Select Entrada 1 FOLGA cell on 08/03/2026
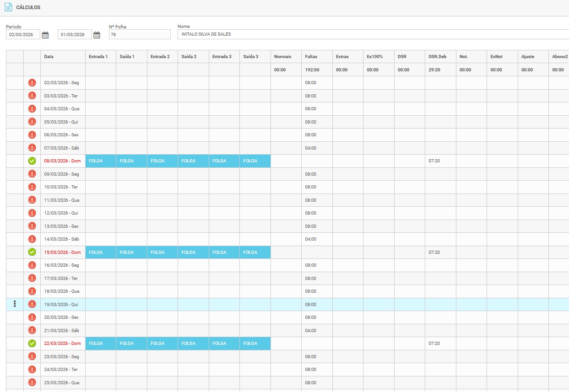 100,161
